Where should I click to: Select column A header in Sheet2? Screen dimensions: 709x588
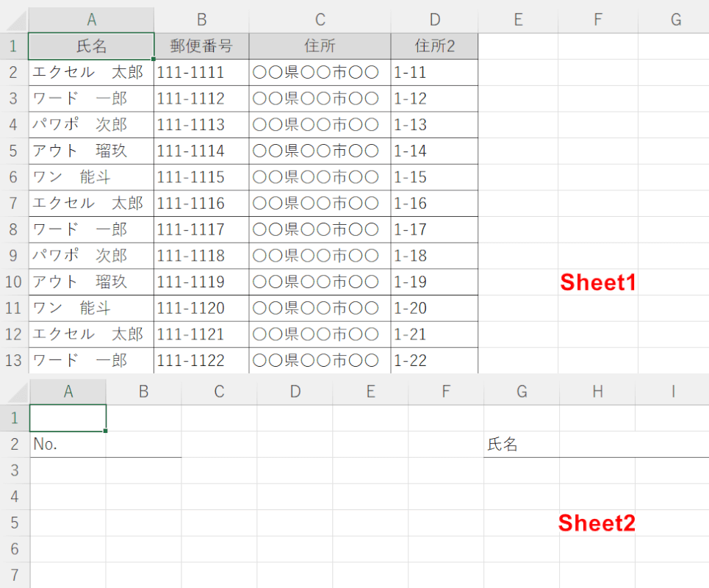click(x=68, y=392)
